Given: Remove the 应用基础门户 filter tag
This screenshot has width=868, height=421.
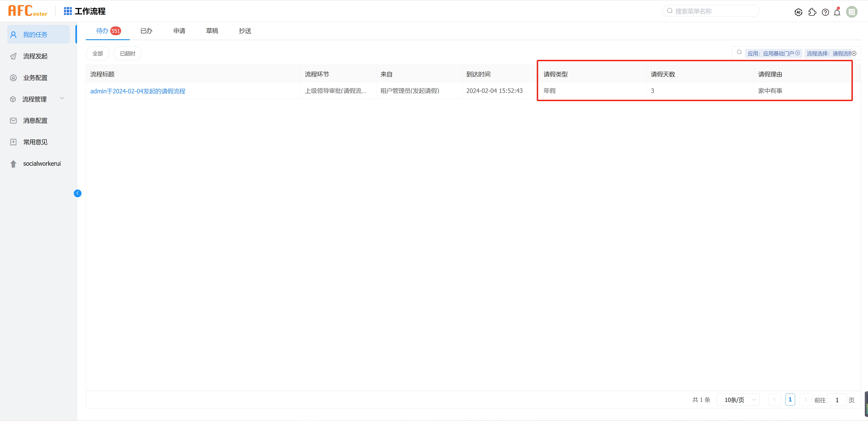Looking at the screenshot, I should 797,53.
